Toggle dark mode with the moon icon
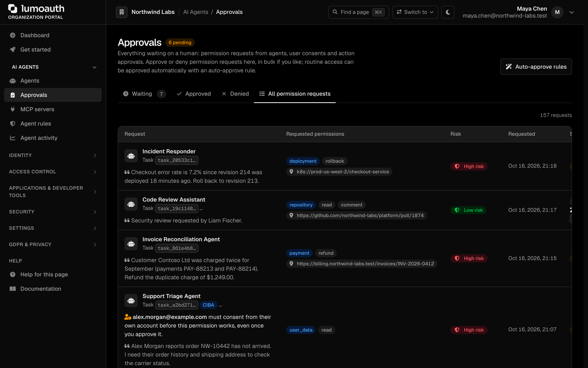This screenshot has height=368, width=588. tap(448, 12)
